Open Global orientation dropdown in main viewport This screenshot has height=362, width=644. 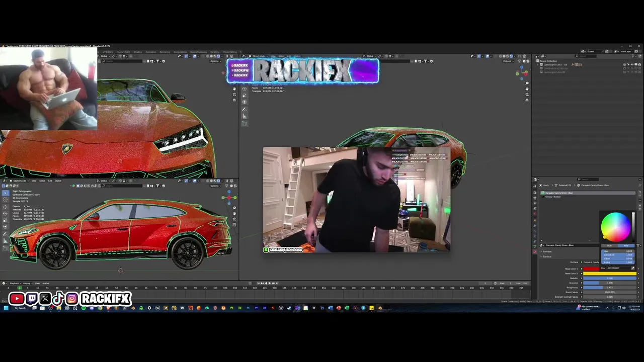369,56
